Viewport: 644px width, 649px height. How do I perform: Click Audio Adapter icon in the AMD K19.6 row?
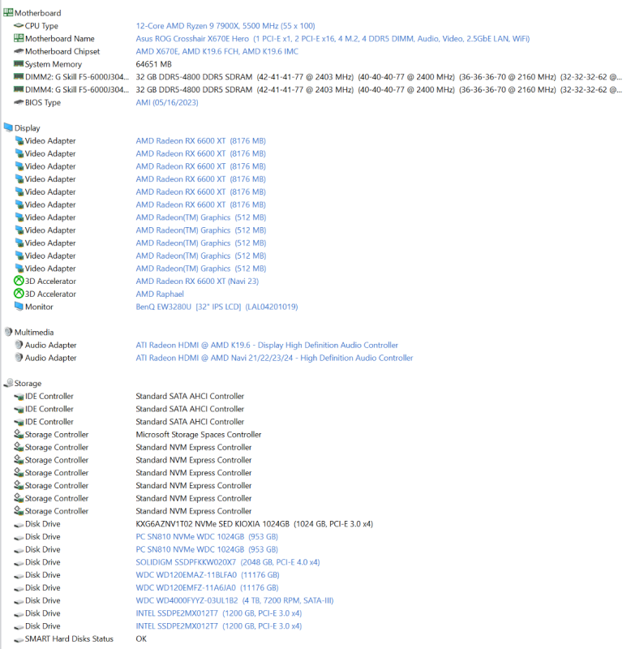coord(19,345)
